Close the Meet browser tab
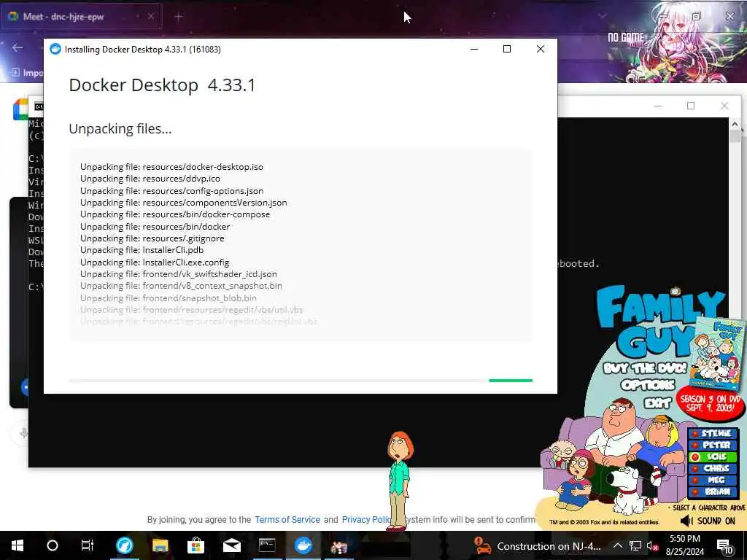 150,17
